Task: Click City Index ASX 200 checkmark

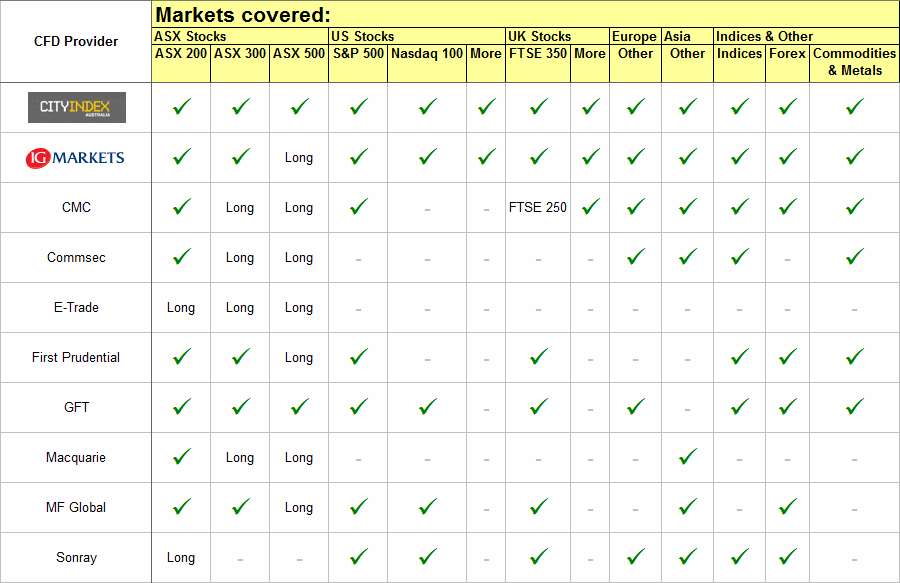Action: pos(181,107)
